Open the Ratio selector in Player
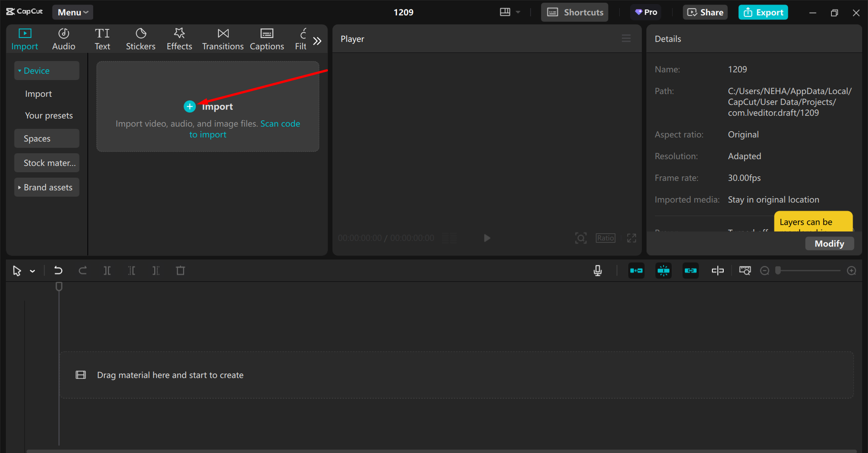Screen dimensions: 868x453 605,238
